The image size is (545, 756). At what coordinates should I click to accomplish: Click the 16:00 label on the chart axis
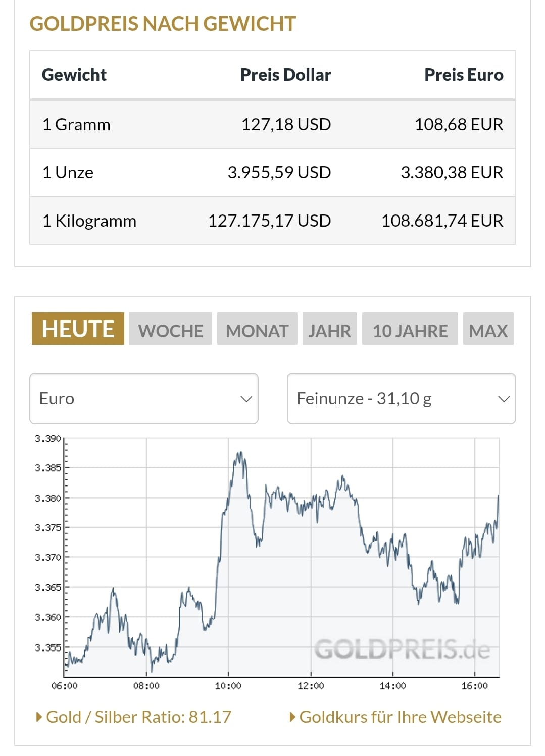474,686
